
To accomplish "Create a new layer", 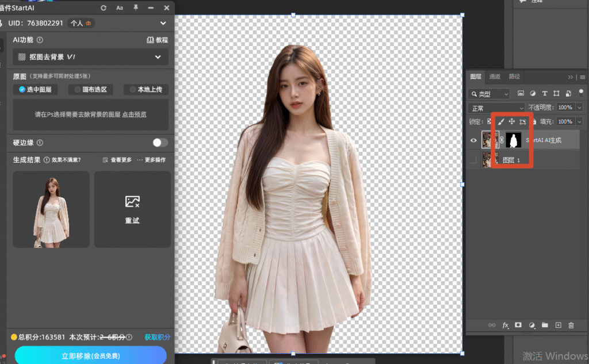I will pyautogui.click(x=558, y=325).
